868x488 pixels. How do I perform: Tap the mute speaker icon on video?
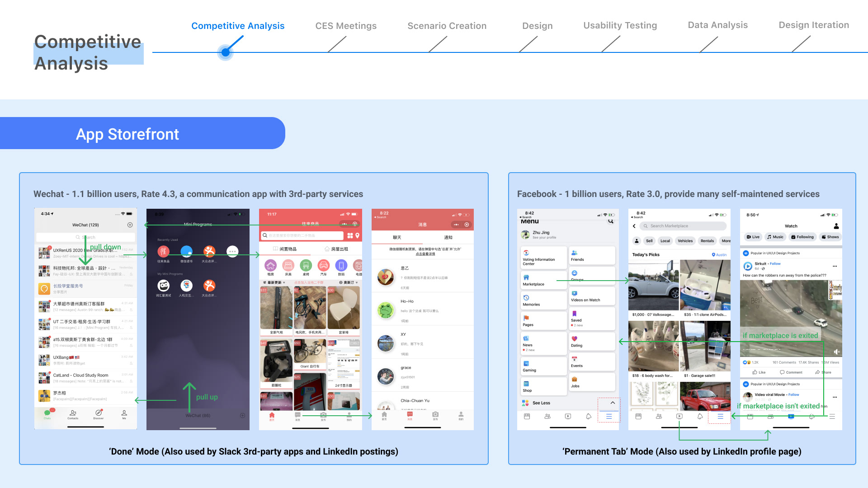[x=836, y=352]
